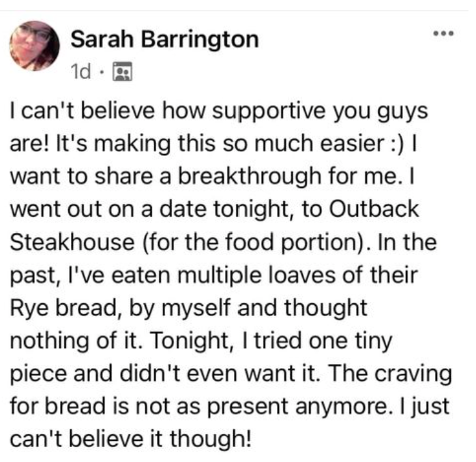476x462 pixels.
Task: Click the phrase Outback in the post
Action: click(x=374, y=209)
